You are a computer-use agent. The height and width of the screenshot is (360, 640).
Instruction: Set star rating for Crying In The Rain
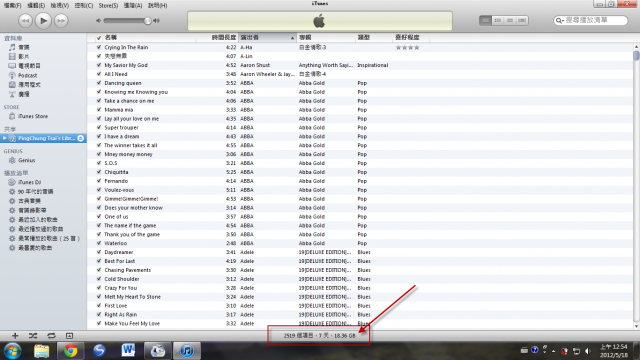point(407,47)
